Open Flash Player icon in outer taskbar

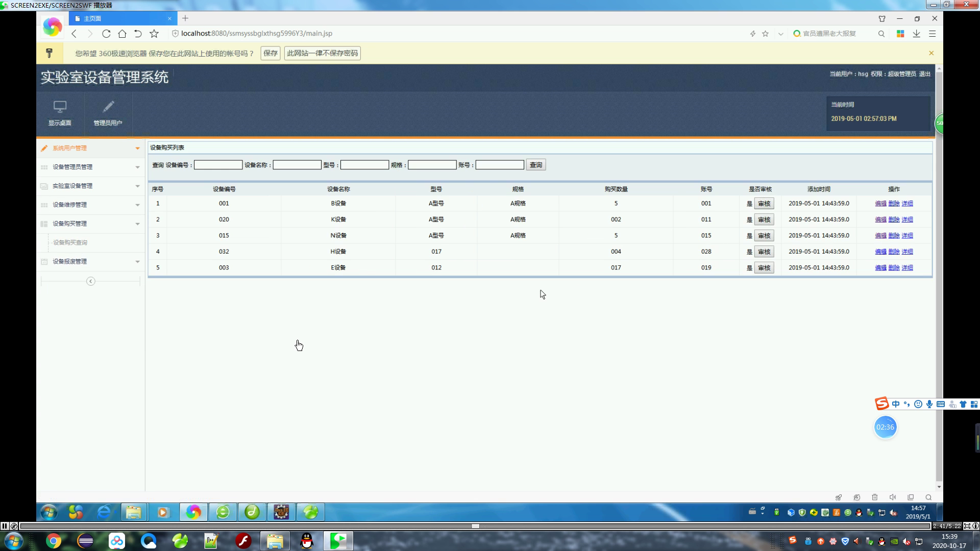tap(243, 541)
